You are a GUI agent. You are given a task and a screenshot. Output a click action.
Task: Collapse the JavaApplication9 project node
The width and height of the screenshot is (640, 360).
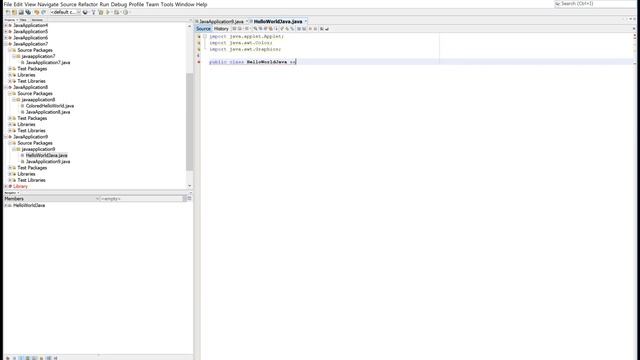[6, 137]
